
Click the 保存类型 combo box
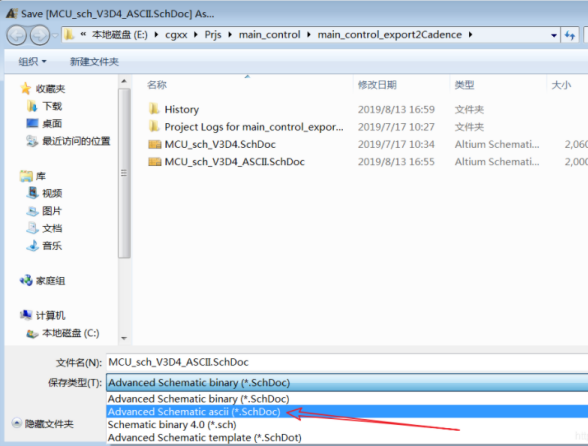pyautogui.click(x=347, y=383)
